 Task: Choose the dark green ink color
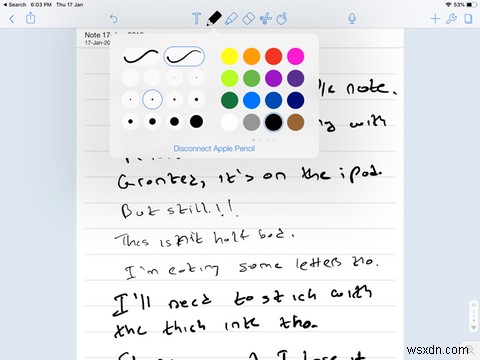(229, 100)
